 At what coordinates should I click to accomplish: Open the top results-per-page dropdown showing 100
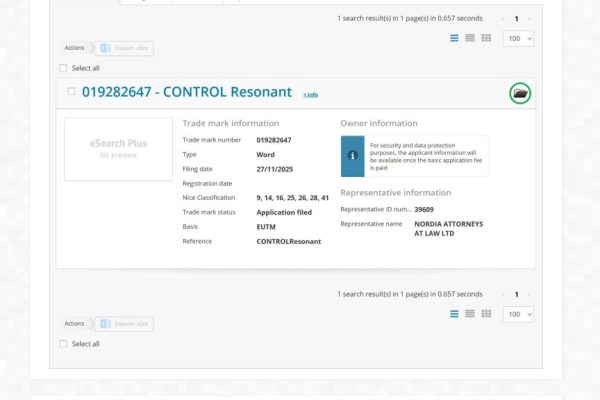point(518,38)
